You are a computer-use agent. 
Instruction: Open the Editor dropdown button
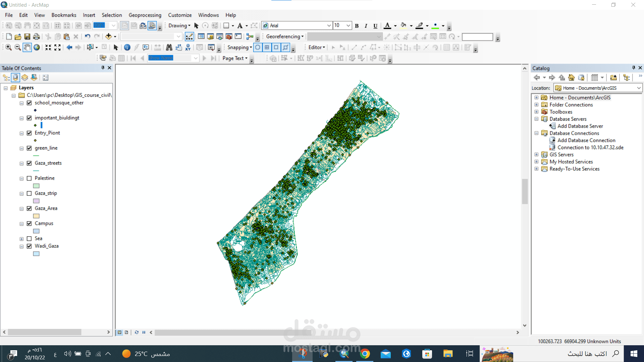[316, 47]
